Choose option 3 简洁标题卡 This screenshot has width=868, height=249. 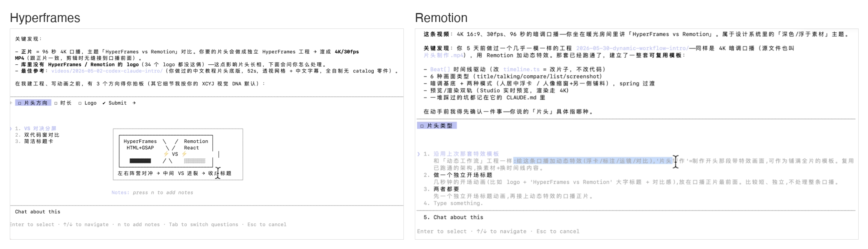34,141
